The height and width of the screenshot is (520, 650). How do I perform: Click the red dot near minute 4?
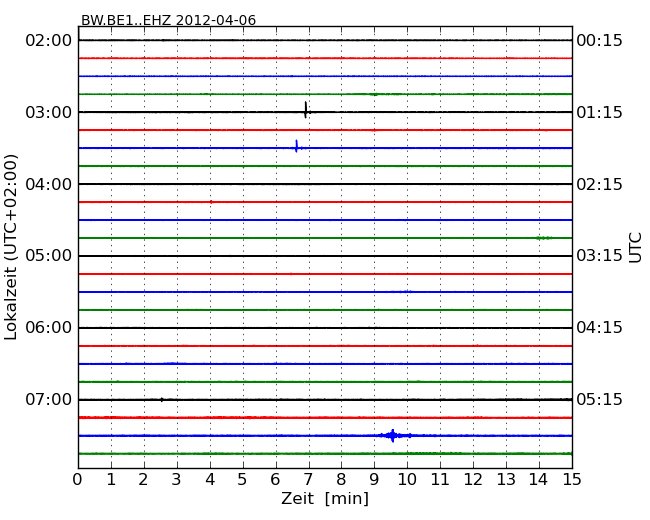(211, 202)
